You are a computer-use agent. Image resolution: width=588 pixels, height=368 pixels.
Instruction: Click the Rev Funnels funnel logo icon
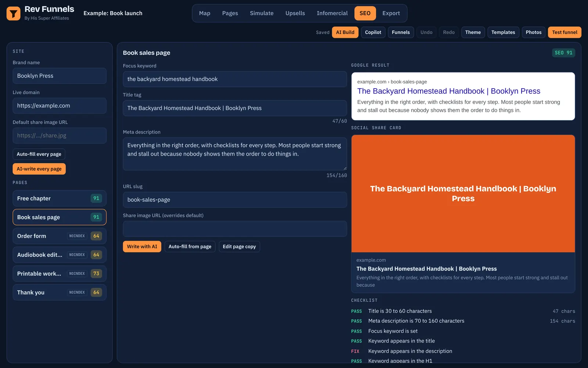(x=14, y=14)
